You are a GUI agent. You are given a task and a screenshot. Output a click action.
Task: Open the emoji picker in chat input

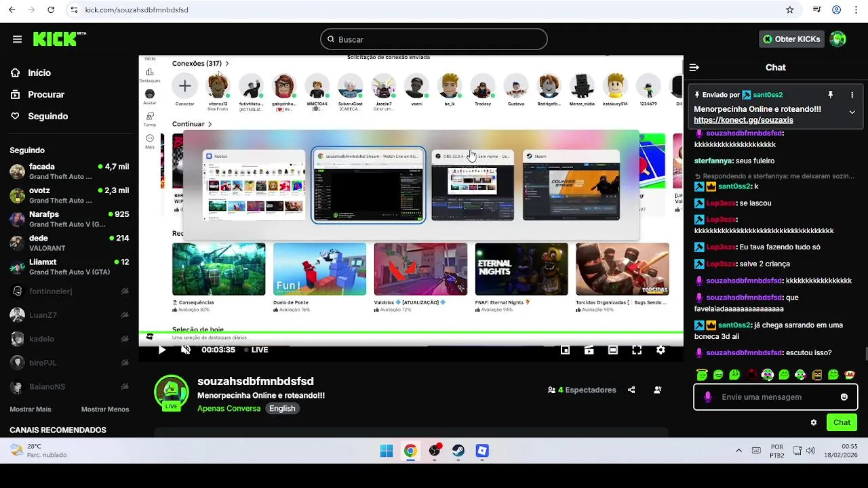(844, 397)
